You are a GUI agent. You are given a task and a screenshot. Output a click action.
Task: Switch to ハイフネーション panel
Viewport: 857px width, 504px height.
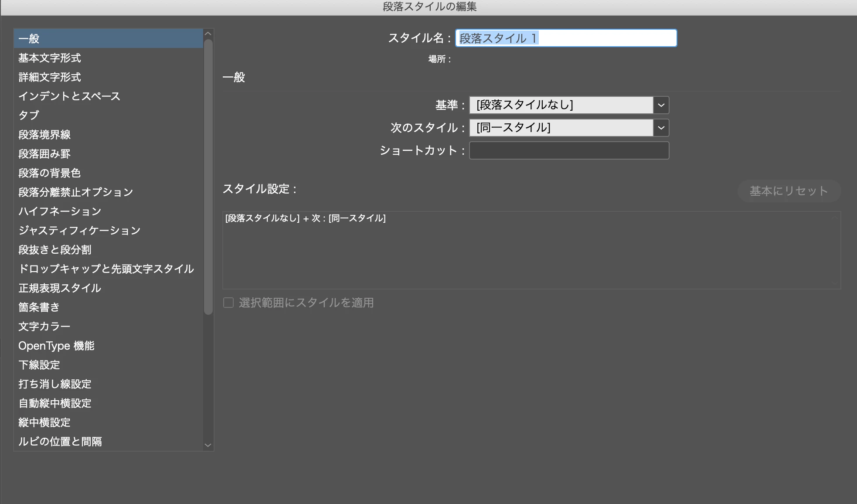60,211
